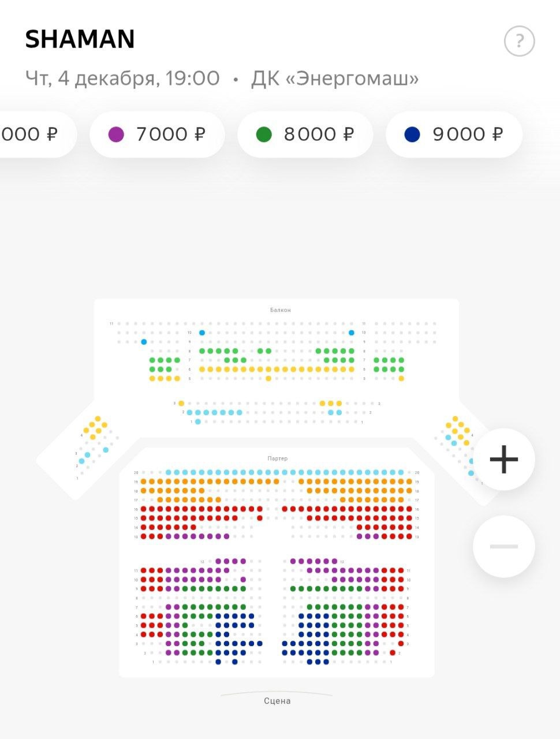Select the lone yellow seat in central balcony row 5
This screenshot has width=560, height=739.
tap(268, 379)
